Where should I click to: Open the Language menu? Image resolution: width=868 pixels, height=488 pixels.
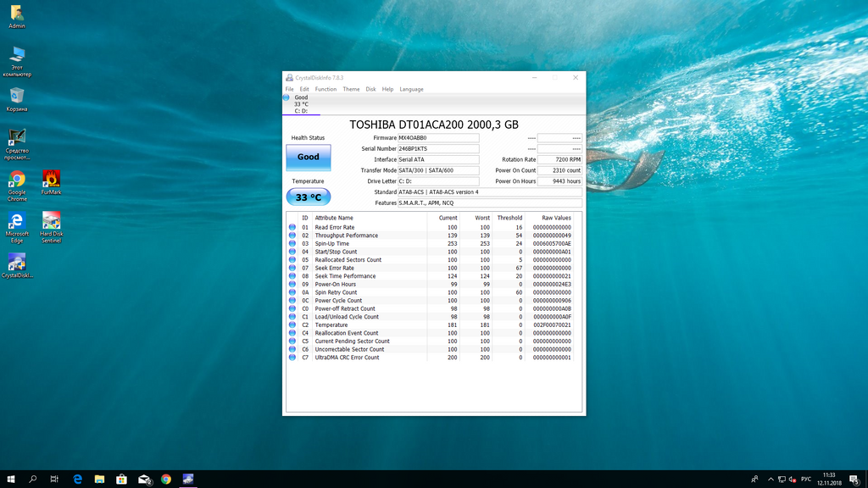pyautogui.click(x=411, y=89)
